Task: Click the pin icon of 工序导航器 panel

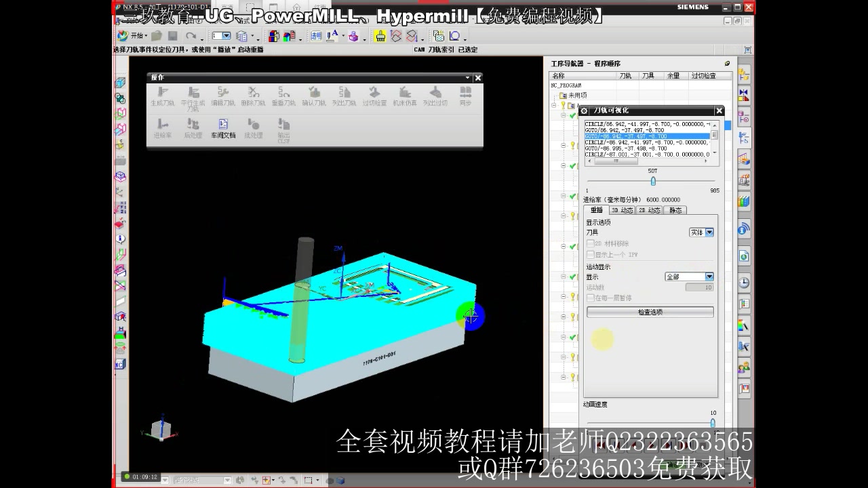Action: tap(727, 64)
